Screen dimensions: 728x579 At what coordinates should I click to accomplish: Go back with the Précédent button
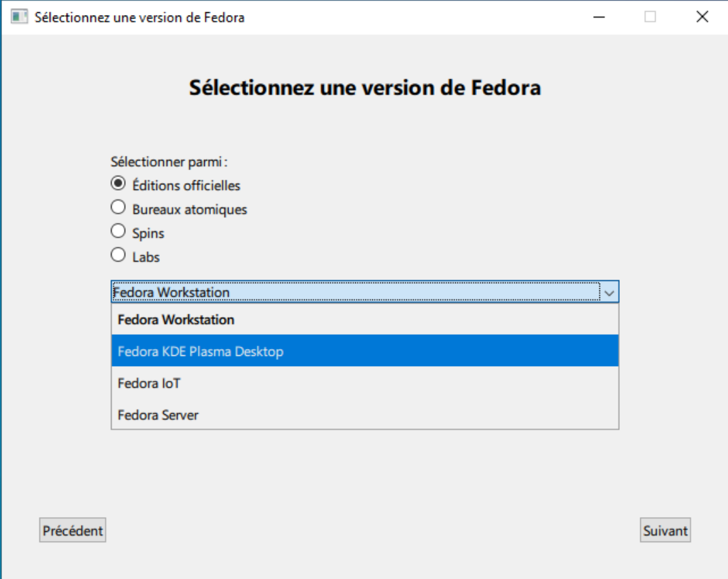pyautogui.click(x=73, y=531)
